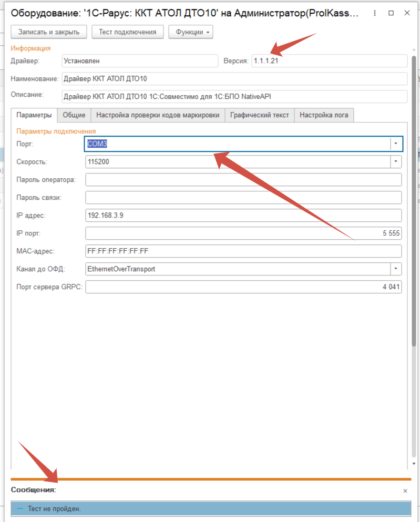This screenshot has width=420, height=522.
Task: Click the MAC-адрес input field
Action: click(243, 251)
